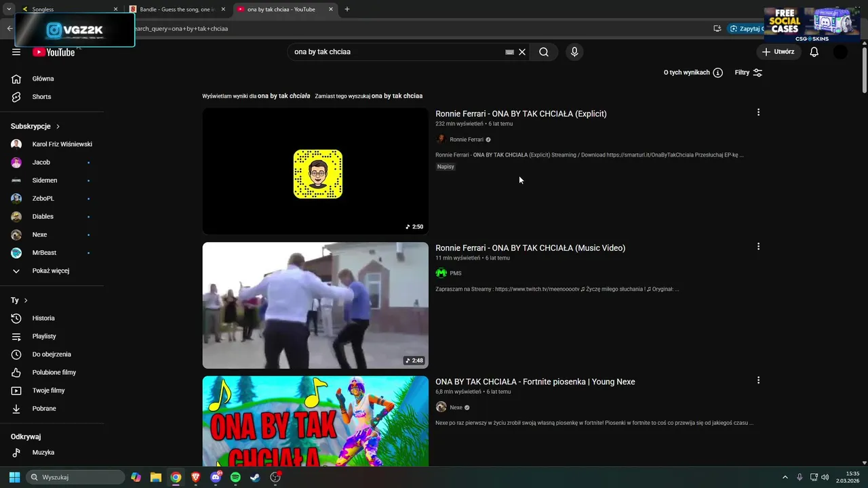
Task: Click the YouTube logo
Action: click(54, 52)
